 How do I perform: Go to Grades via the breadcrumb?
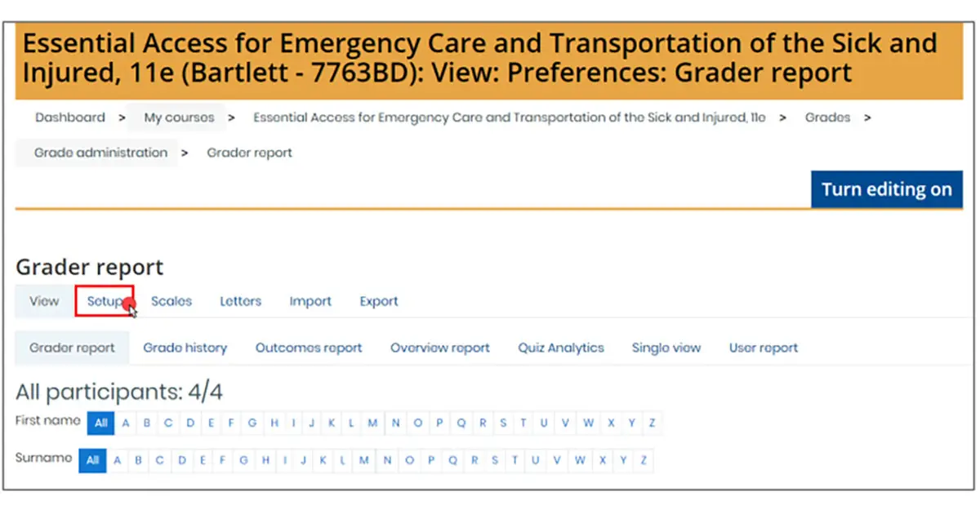pyautogui.click(x=826, y=117)
